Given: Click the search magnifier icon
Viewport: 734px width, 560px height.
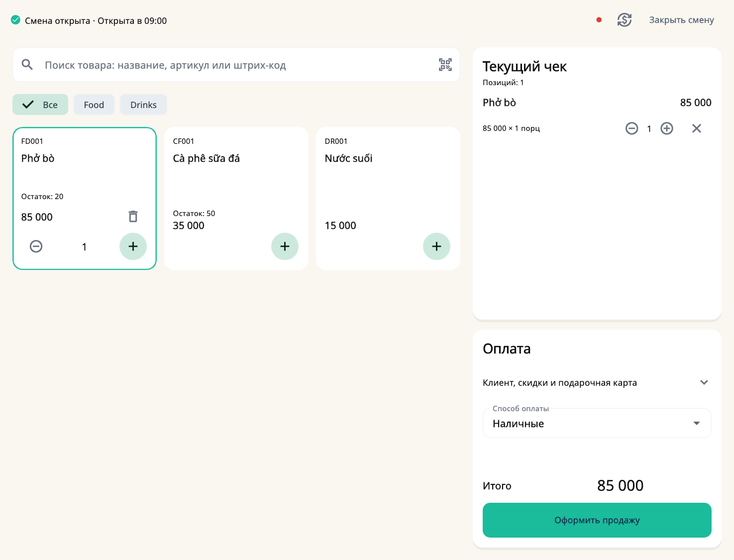Looking at the screenshot, I should [x=27, y=65].
